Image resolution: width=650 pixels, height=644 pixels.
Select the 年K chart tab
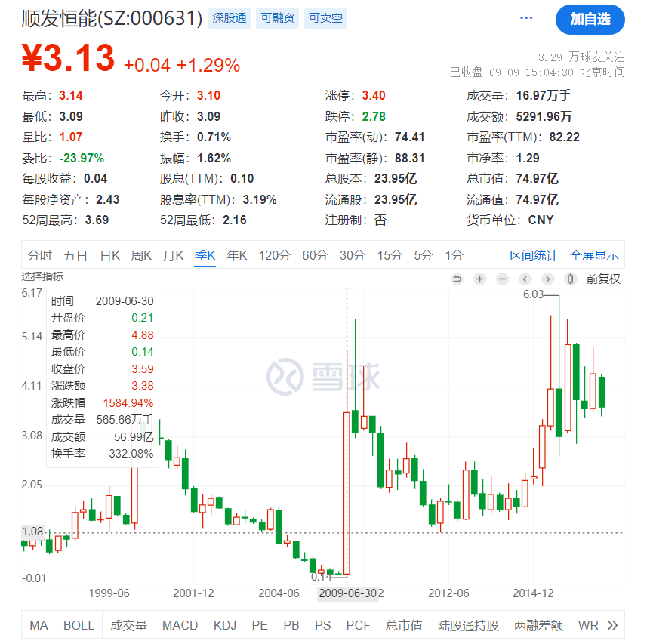tap(237, 255)
